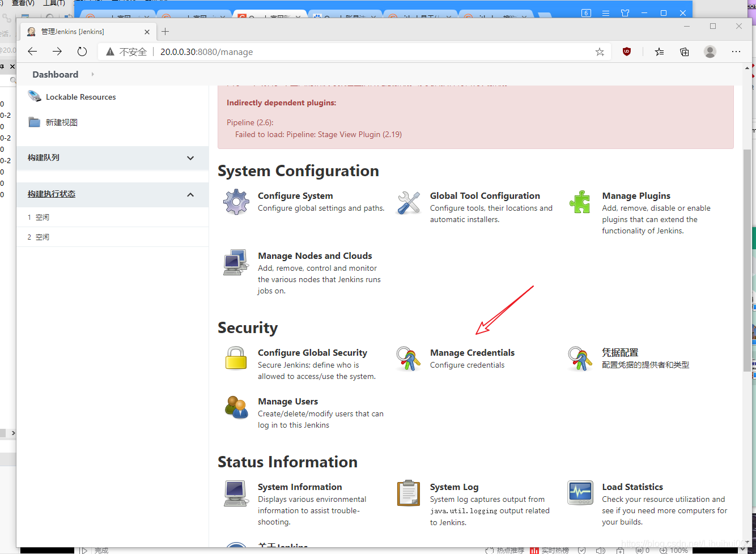Click the 100% zoom control in background window

pos(674,550)
